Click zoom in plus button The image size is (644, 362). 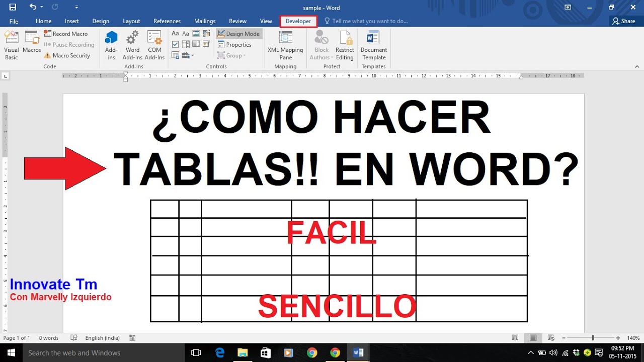click(618, 338)
